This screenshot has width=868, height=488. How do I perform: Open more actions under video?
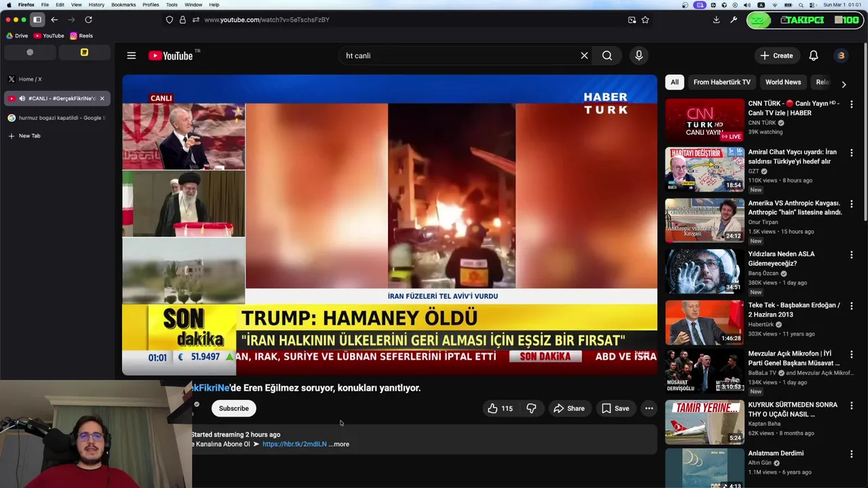coord(649,408)
